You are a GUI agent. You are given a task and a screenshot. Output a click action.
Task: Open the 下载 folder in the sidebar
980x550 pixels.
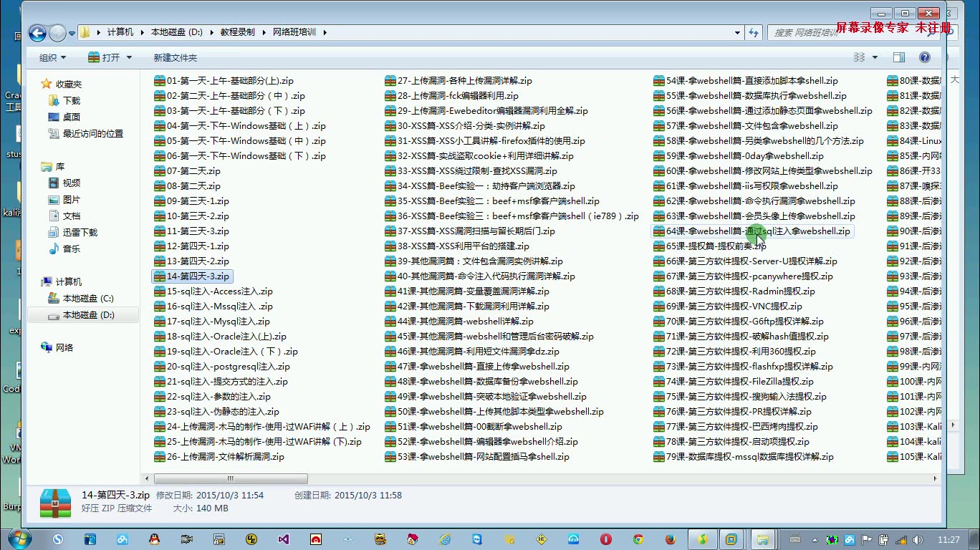(72, 101)
